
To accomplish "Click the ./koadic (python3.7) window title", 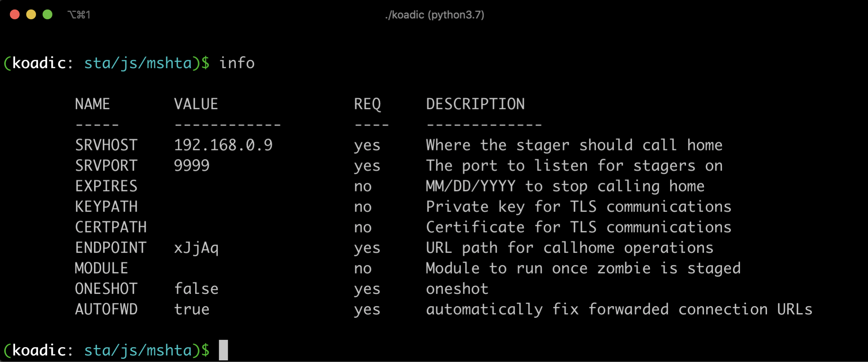I will pos(434,15).
